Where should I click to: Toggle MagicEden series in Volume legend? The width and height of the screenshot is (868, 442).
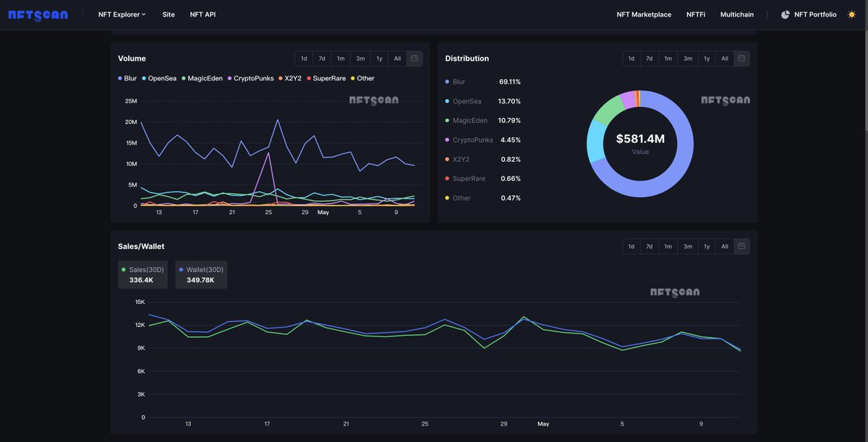pos(203,78)
